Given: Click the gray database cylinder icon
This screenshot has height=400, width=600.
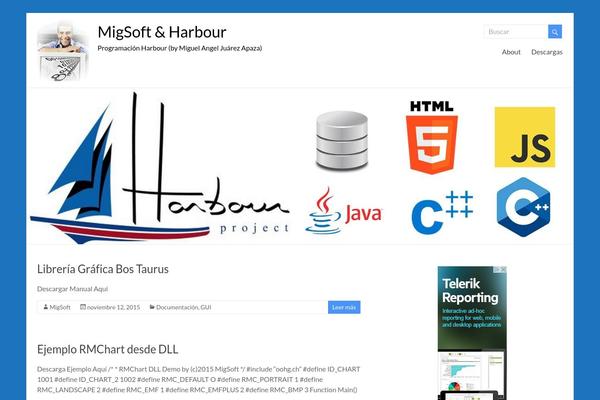Looking at the screenshot, I should point(342,140).
